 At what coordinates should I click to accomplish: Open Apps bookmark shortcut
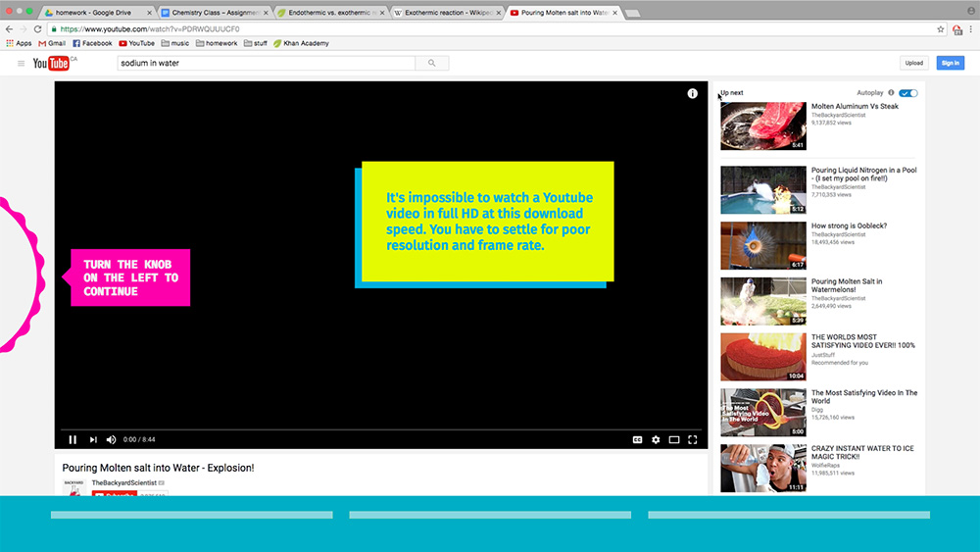click(19, 43)
